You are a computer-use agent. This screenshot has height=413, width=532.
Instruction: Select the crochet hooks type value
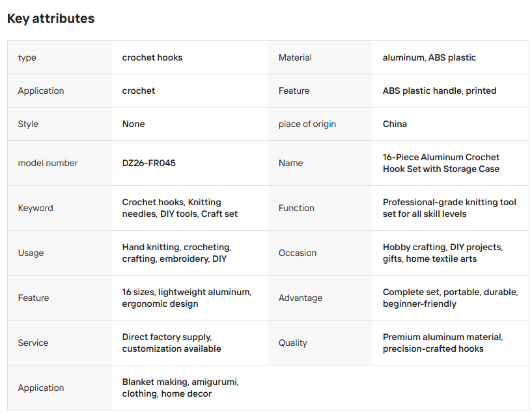tap(152, 57)
